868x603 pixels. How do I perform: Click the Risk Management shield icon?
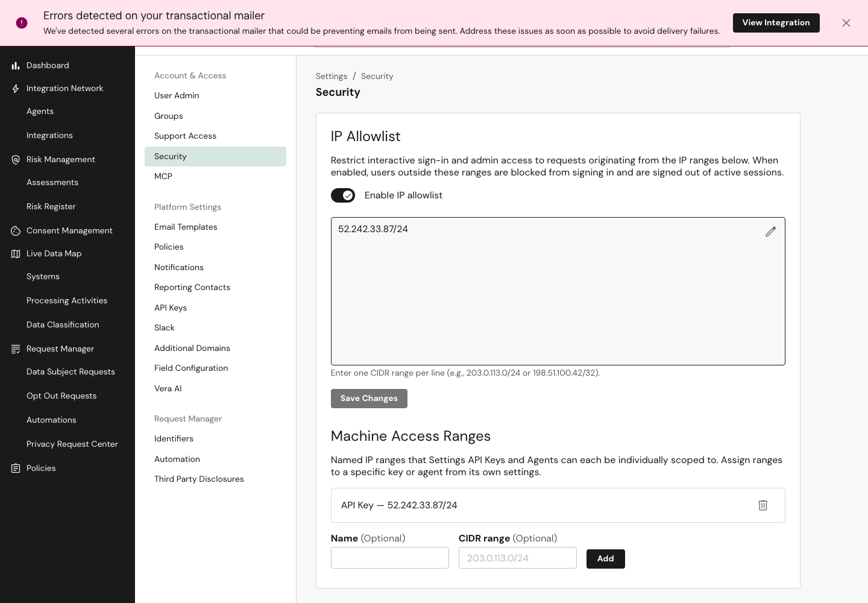coord(16,160)
